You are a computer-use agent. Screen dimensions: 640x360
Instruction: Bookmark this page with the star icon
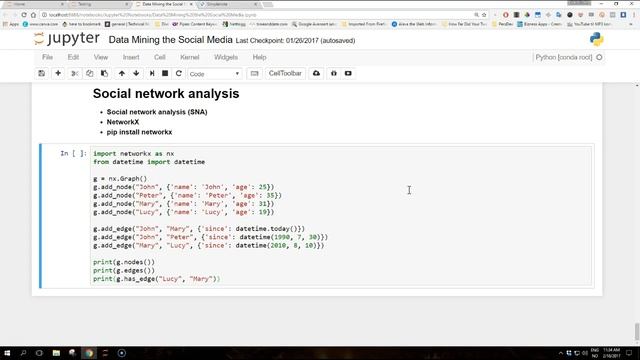click(x=484, y=15)
